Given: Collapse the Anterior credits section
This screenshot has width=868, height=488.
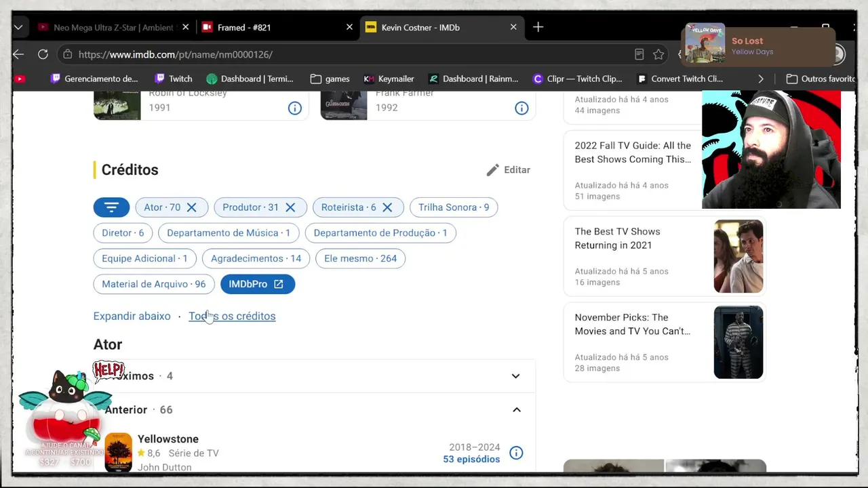Looking at the screenshot, I should click(x=516, y=410).
